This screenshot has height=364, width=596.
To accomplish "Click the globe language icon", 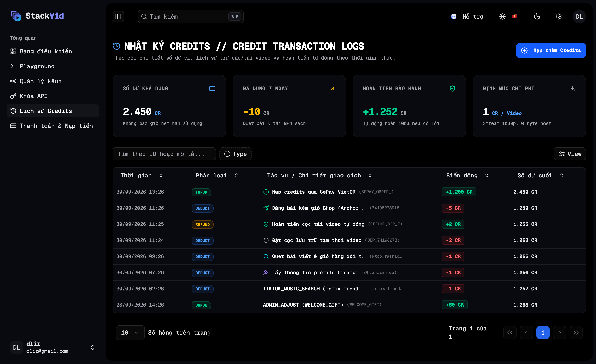I will pyautogui.click(x=502, y=16).
